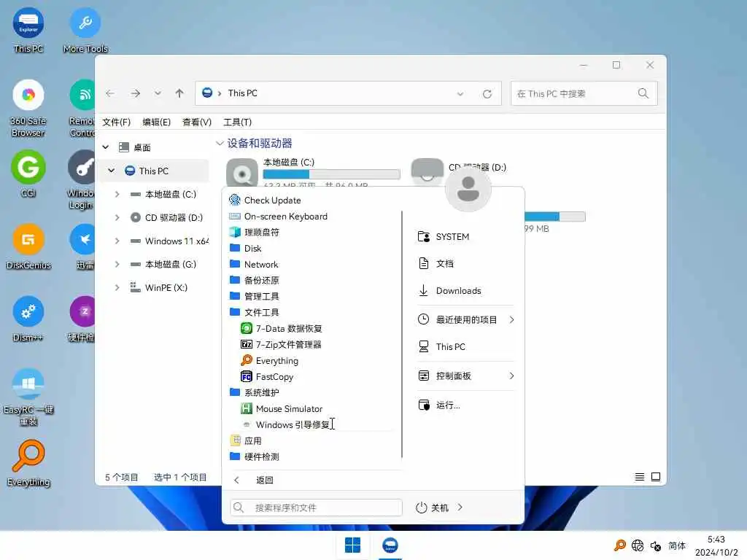747x560 pixels.
Task: Open 7-Zip文件管理器 in start menu
Action: (281, 344)
